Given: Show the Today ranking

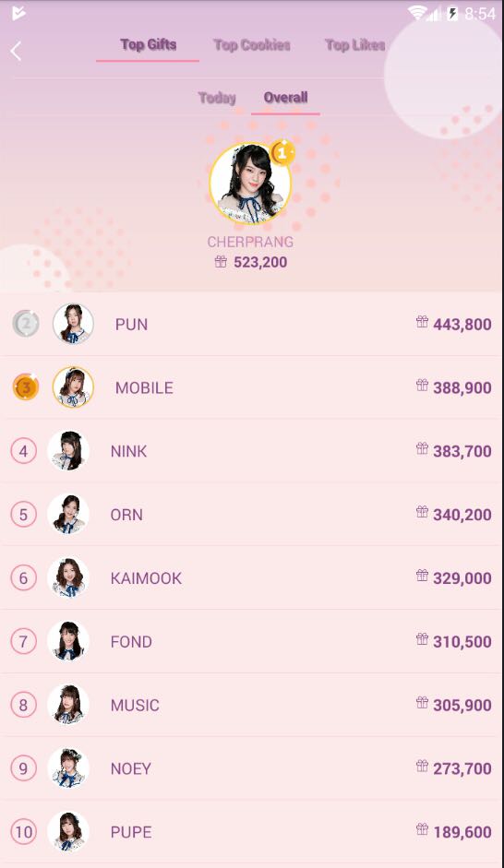Looking at the screenshot, I should [x=217, y=98].
